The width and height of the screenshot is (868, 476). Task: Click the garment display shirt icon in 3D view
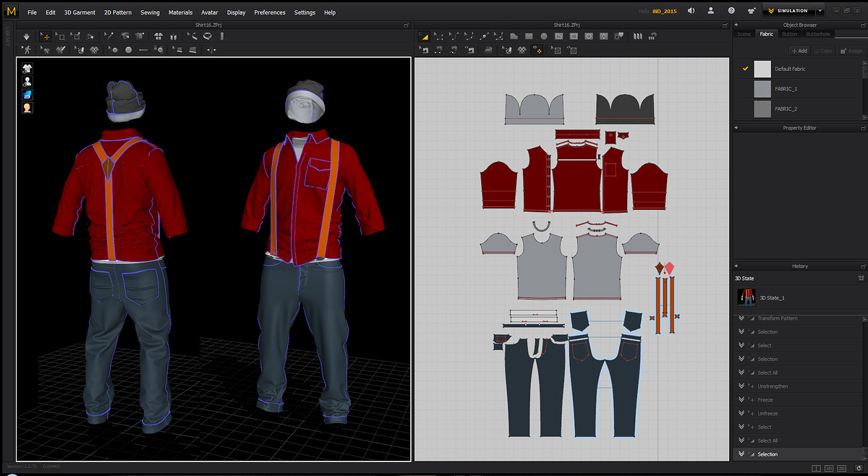coord(27,68)
